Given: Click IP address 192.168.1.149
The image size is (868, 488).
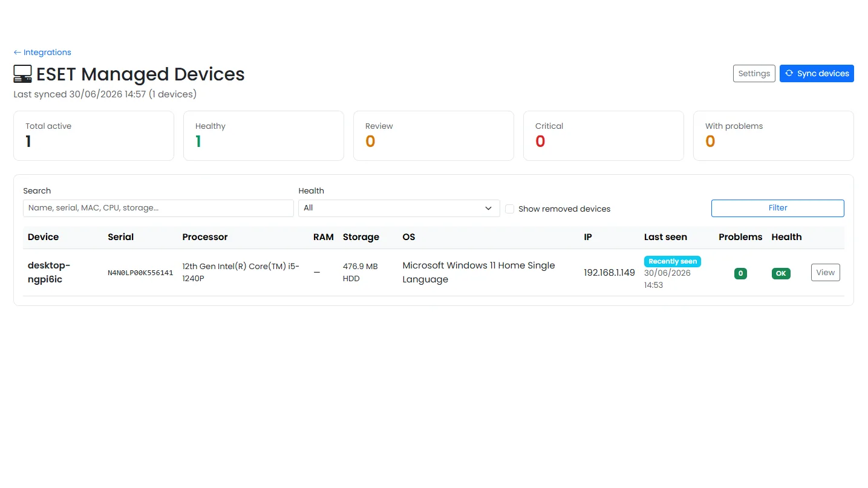Looking at the screenshot, I should [609, 273].
